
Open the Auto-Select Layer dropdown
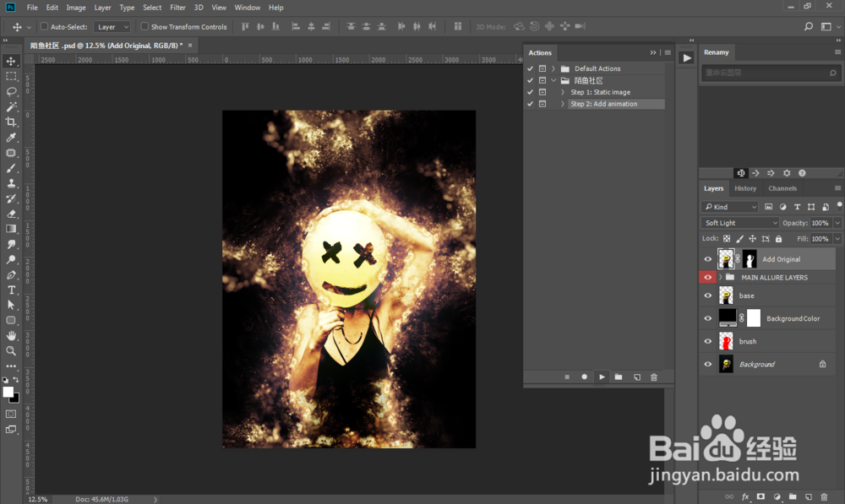(x=112, y=27)
